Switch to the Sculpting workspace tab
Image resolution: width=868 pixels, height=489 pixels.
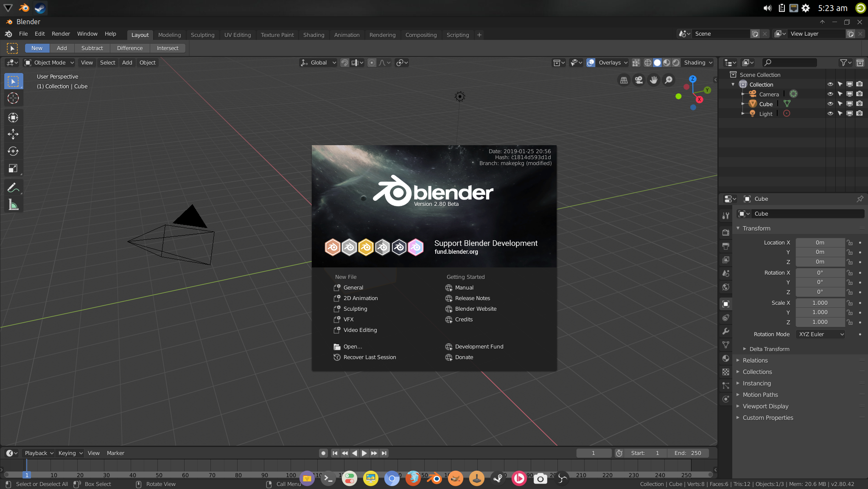pos(202,35)
